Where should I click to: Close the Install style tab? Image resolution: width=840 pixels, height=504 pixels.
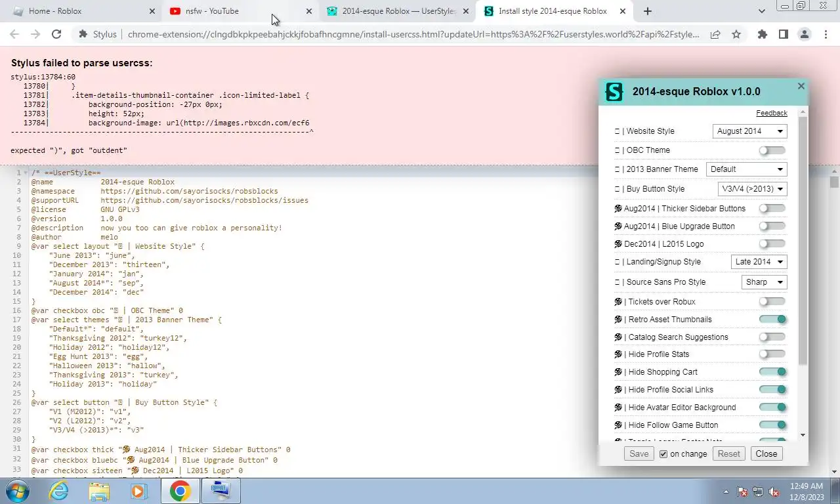click(623, 11)
